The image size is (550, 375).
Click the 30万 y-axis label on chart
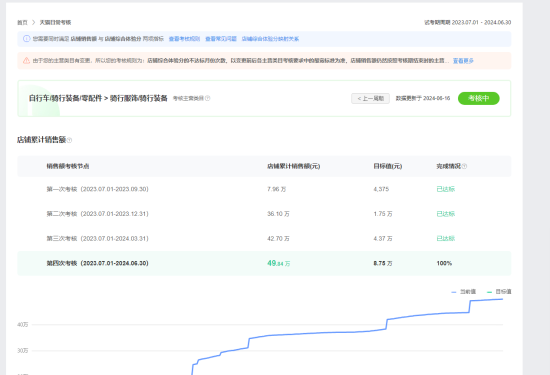(x=22, y=351)
